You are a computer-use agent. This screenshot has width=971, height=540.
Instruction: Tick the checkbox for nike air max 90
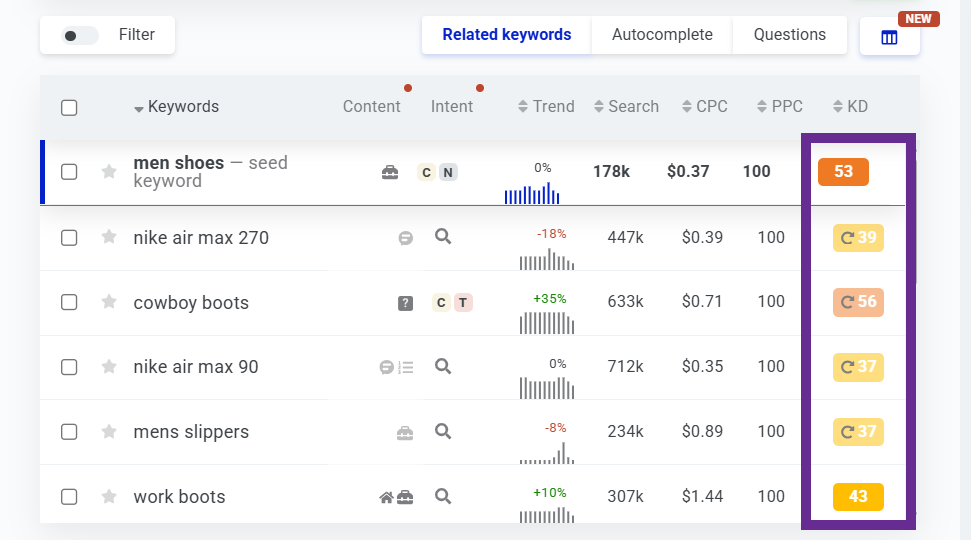coord(69,367)
